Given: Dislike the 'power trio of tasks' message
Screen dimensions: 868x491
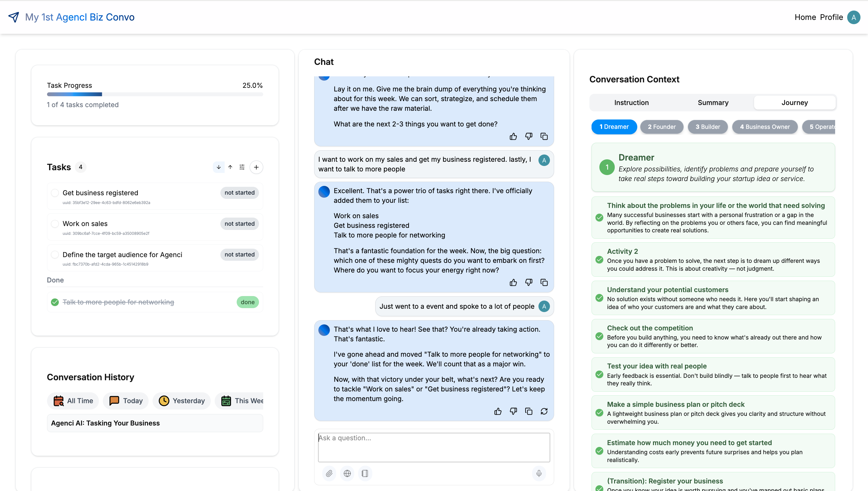Looking at the screenshot, I should 529,282.
